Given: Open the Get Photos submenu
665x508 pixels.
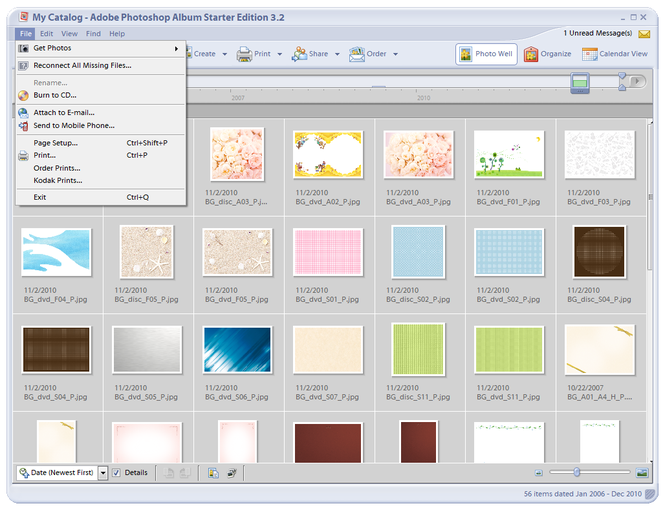Looking at the screenshot, I should 101,48.
